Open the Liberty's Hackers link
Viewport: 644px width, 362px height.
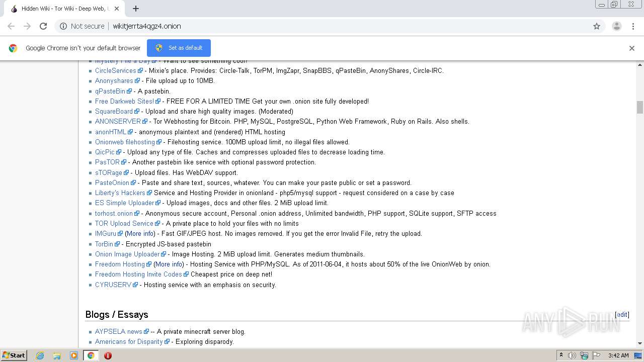(120, 193)
